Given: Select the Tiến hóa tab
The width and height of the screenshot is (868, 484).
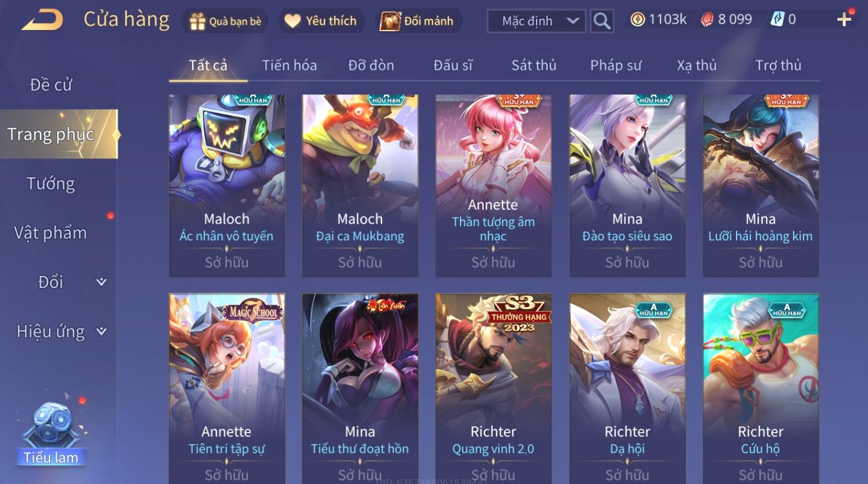Looking at the screenshot, I should point(289,65).
